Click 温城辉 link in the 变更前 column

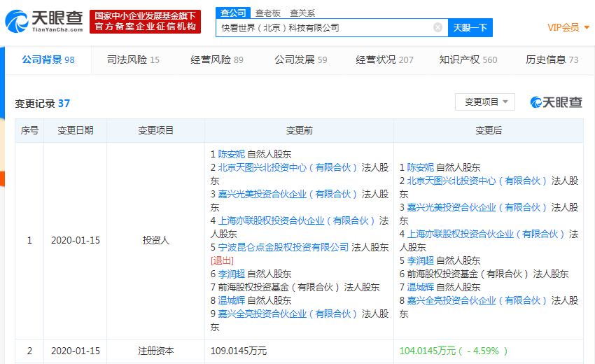pos(232,300)
